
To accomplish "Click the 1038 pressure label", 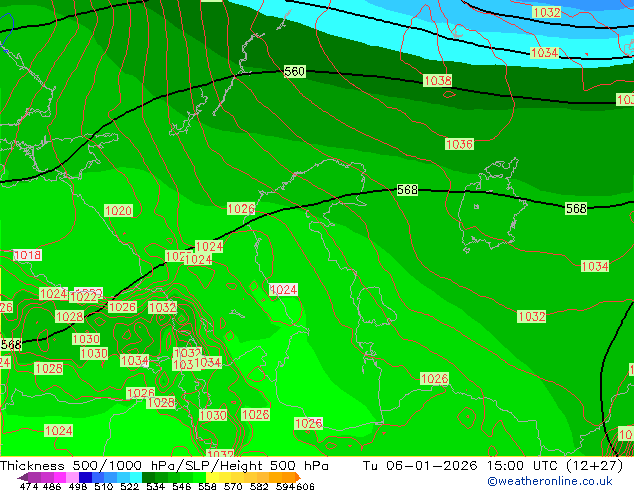I will coord(437,80).
